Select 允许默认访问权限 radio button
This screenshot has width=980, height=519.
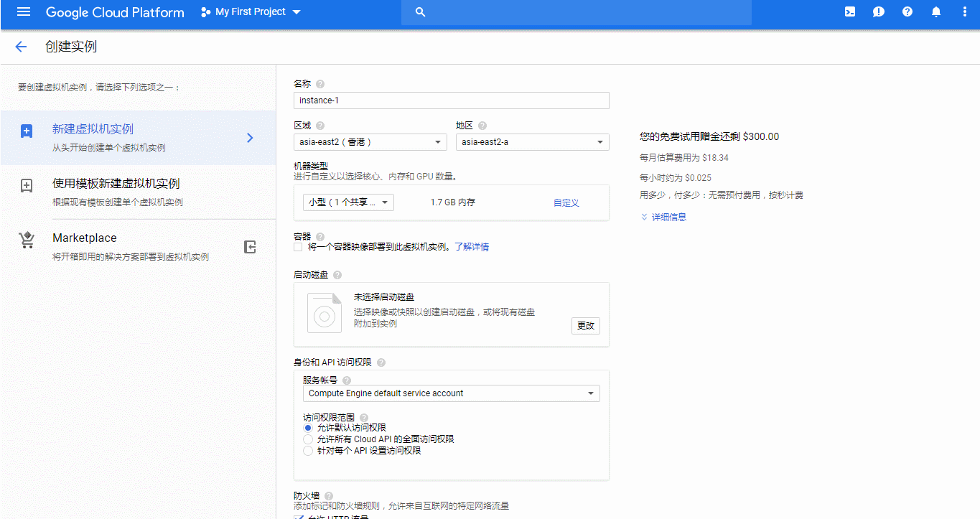[x=308, y=428]
